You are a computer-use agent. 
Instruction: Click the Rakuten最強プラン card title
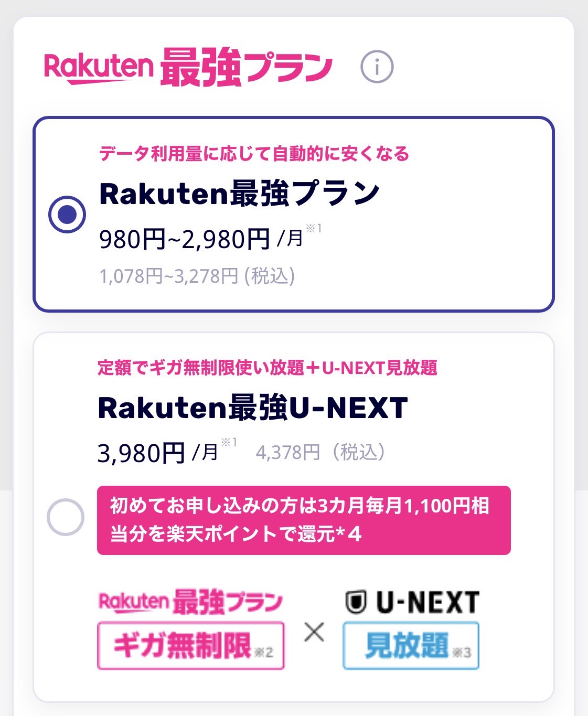click(239, 194)
